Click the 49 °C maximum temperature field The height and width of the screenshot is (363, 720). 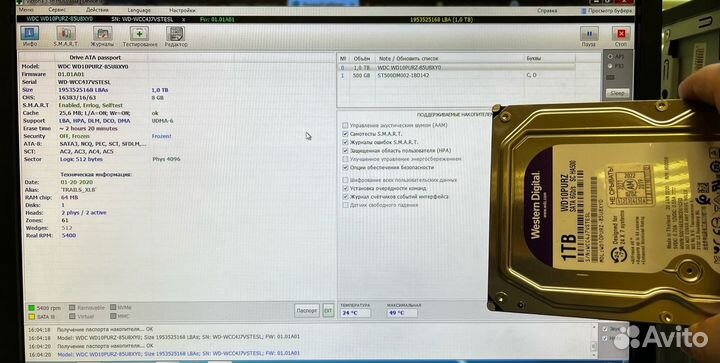402,313
